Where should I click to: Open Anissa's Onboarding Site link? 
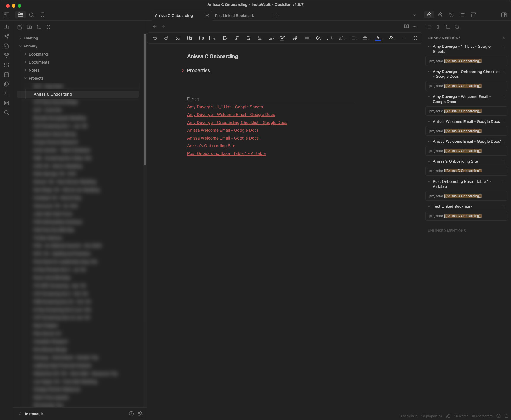tap(211, 146)
